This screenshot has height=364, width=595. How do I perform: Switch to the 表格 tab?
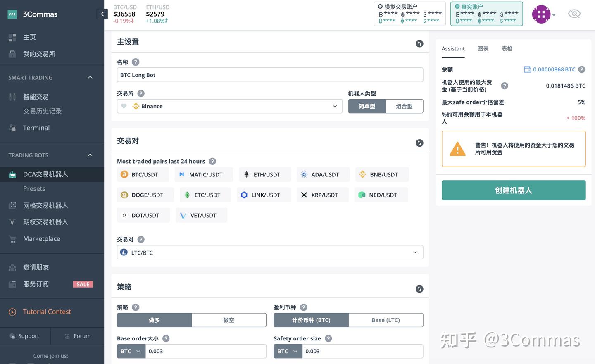click(507, 48)
